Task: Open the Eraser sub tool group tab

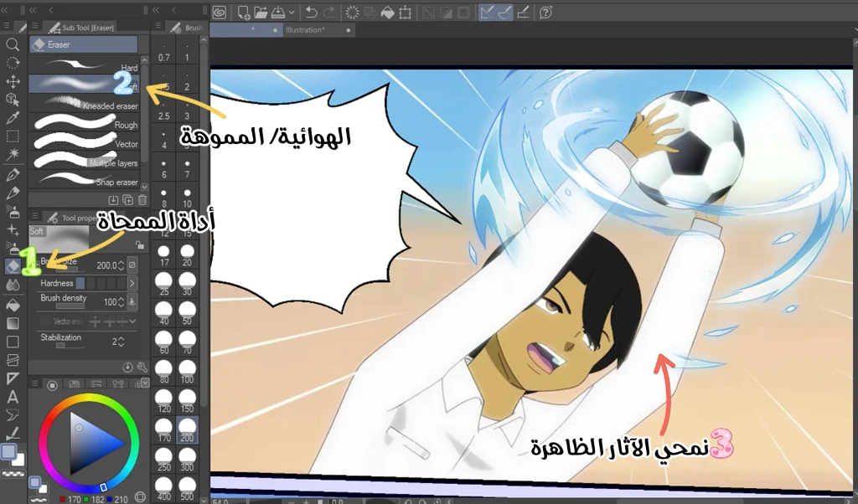Action: [x=83, y=45]
